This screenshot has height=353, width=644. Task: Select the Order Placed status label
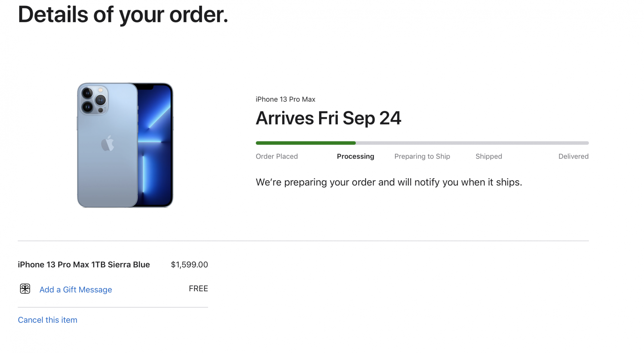tap(277, 156)
